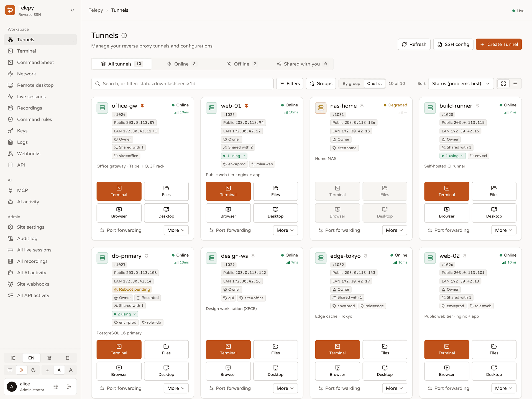The height and width of the screenshot is (399, 532).
Task: Open the SSH config button
Action: pos(453,44)
